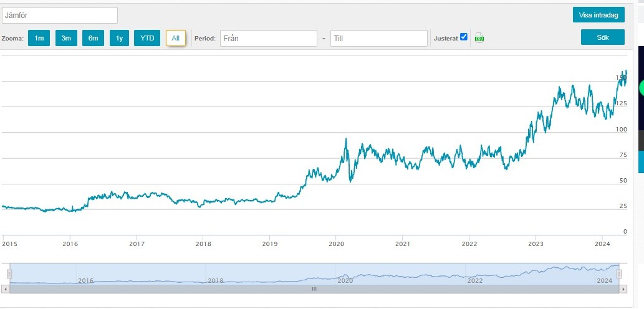This screenshot has width=644, height=309.
Task: Set zoom to 1m
Action: pos(39,38)
